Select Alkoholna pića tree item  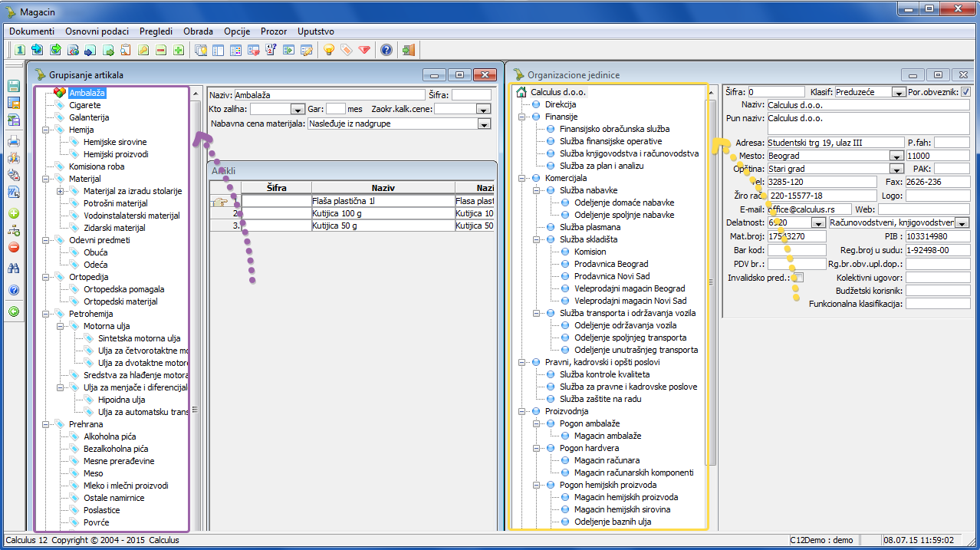[x=110, y=436]
